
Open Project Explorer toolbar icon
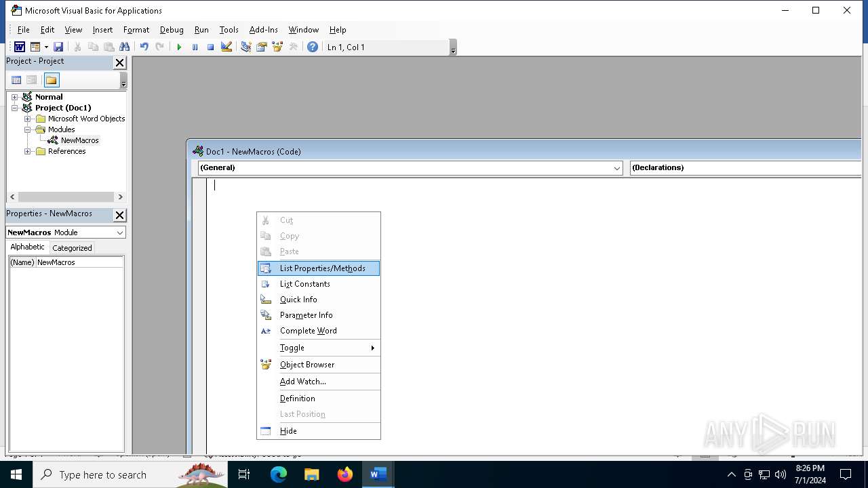(245, 47)
